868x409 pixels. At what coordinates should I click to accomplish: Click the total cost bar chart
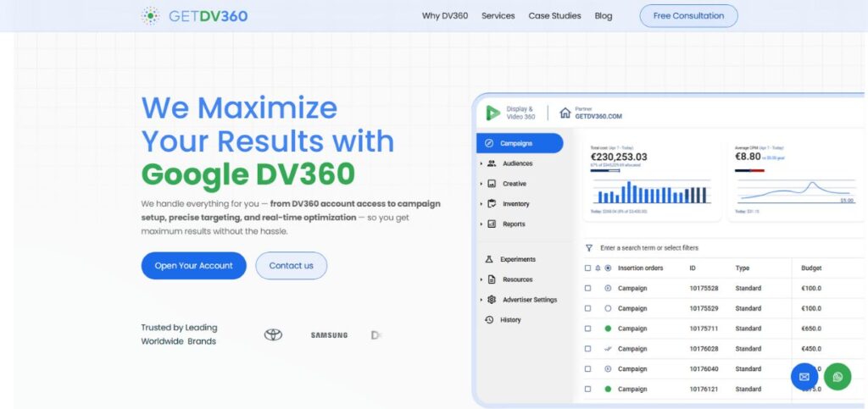coord(650,191)
